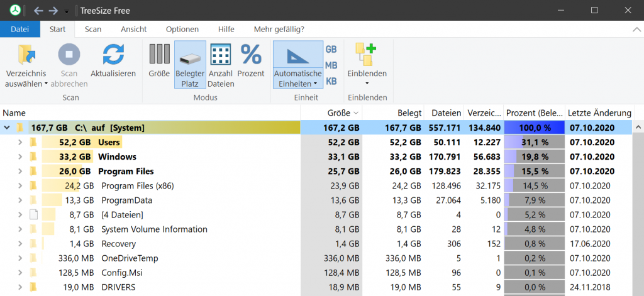This screenshot has width=644, height=296.
Task: Open the Datei menu
Action: 19,29
